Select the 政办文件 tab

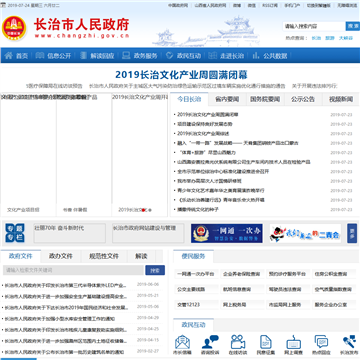pos(61,256)
